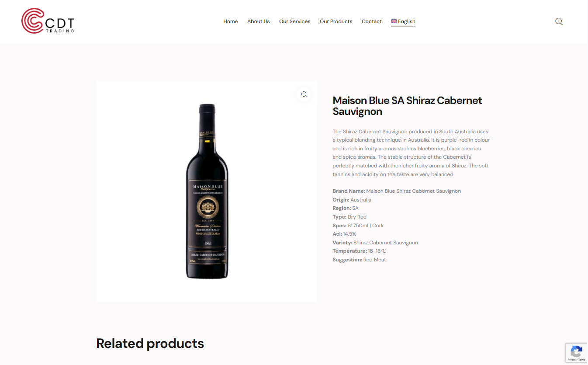Go to the Home page
The image size is (588, 365).
pyautogui.click(x=231, y=21)
